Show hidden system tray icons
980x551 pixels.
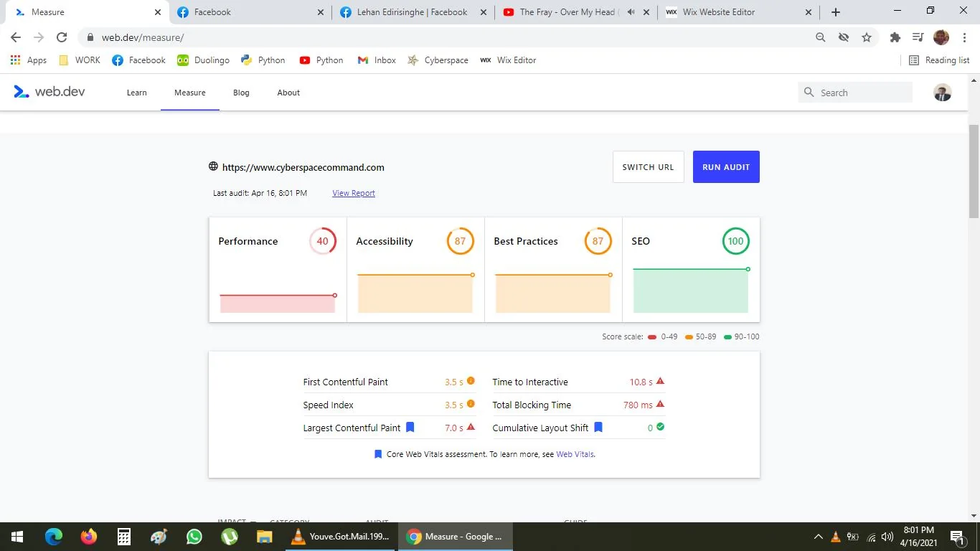point(818,537)
